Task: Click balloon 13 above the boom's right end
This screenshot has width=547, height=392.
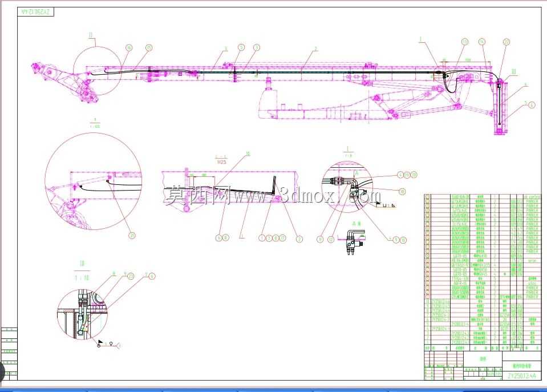Action: [x=465, y=42]
